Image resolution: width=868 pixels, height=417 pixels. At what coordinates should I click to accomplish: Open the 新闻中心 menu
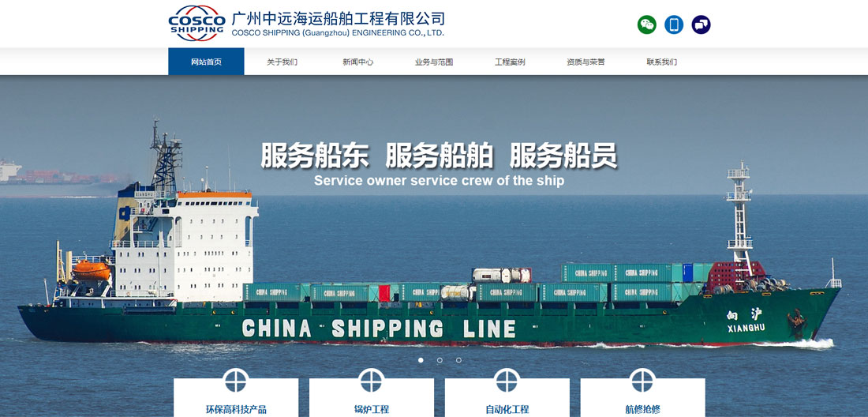click(x=357, y=62)
